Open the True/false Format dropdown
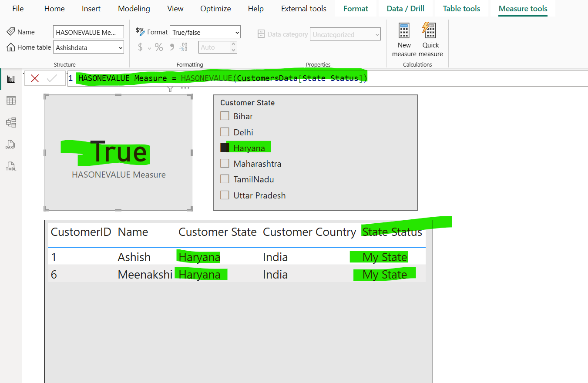The width and height of the screenshot is (588, 383). (x=205, y=32)
